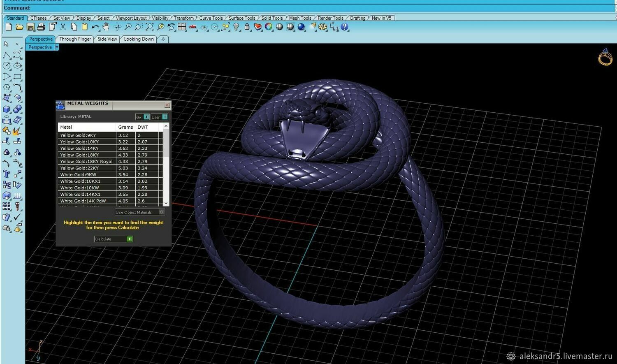Click the Calculate button
This screenshot has height=364, width=617.
pos(114,239)
